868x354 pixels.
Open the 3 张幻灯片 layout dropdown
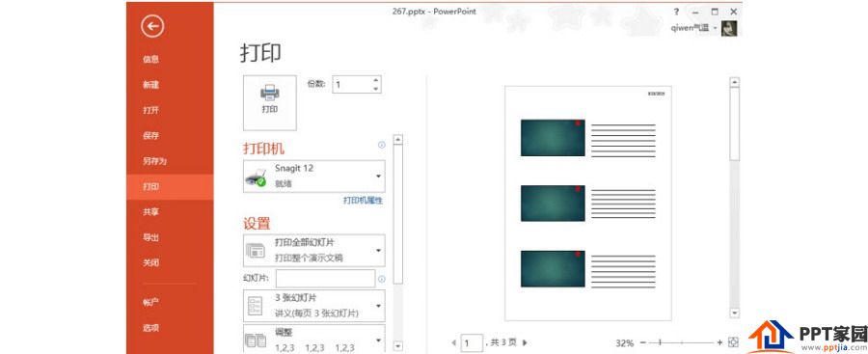click(313, 306)
